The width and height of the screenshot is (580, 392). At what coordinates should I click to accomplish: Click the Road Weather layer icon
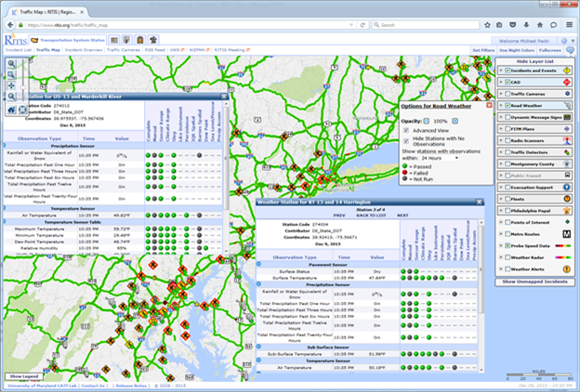(567, 105)
